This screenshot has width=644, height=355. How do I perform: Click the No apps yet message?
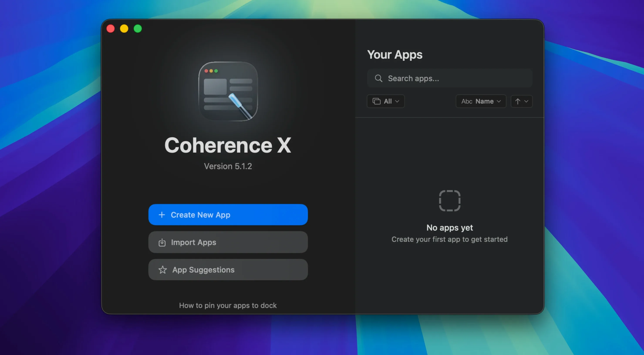click(x=450, y=227)
